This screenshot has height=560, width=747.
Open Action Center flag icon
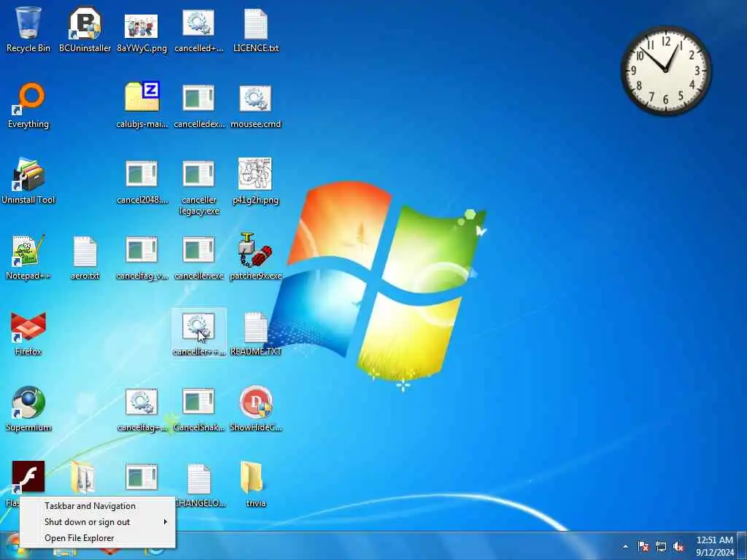point(643,546)
